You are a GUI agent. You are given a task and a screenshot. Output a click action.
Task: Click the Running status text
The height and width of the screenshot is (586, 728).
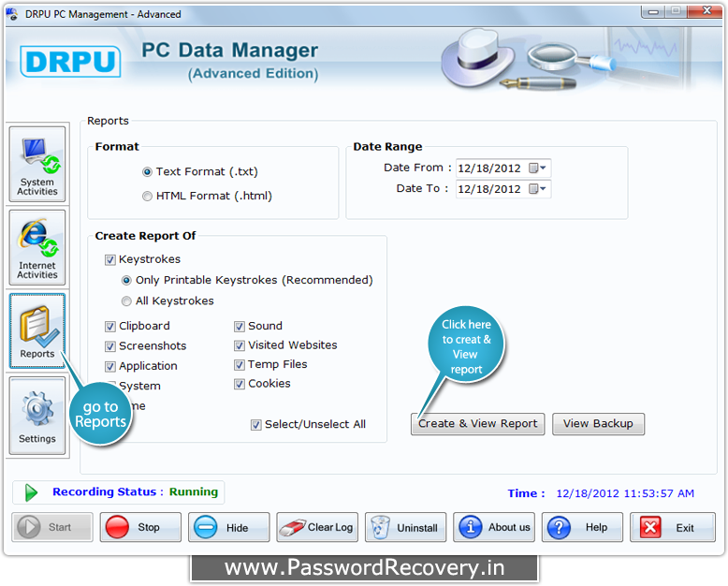[x=194, y=491]
